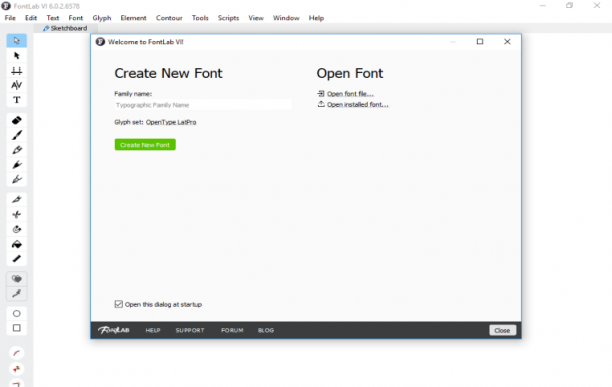Screen dimensions: 612x387
Task: Pick the Brush tool
Action: [16, 135]
